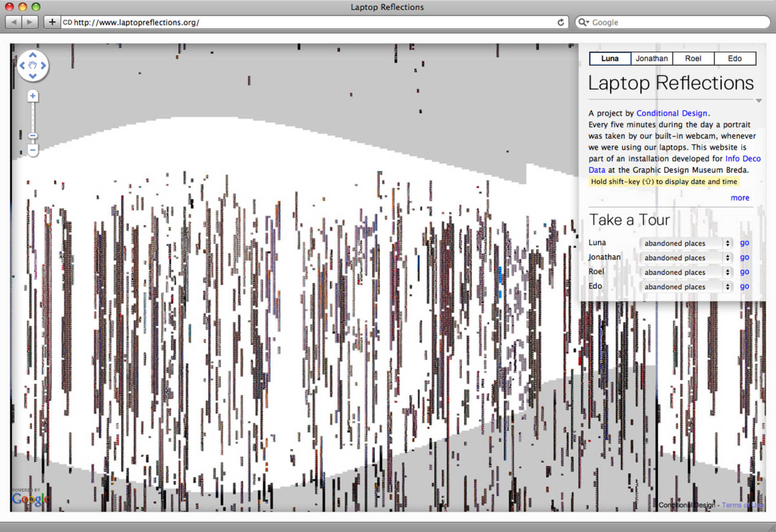The height and width of the screenshot is (532, 776).
Task: Switch to the Jonathan tab
Action: pos(651,59)
